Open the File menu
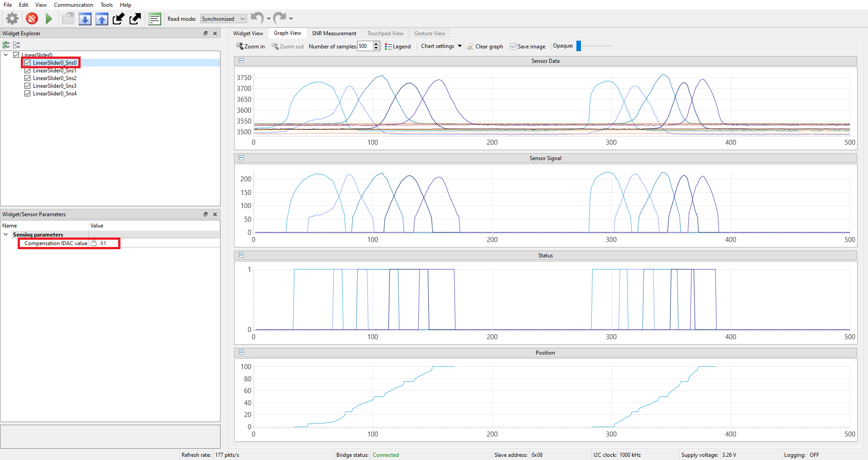This screenshot has width=868, height=460. tap(8, 5)
